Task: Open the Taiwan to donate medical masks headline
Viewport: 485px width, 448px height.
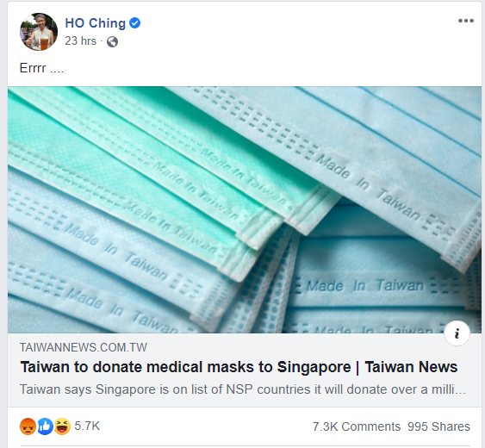Action: tap(239, 367)
